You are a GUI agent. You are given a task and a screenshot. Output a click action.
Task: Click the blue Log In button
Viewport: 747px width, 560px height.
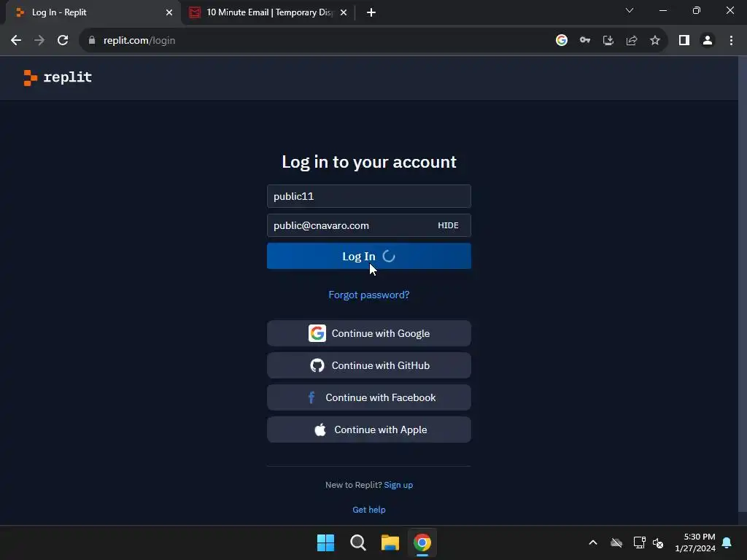[x=368, y=256]
